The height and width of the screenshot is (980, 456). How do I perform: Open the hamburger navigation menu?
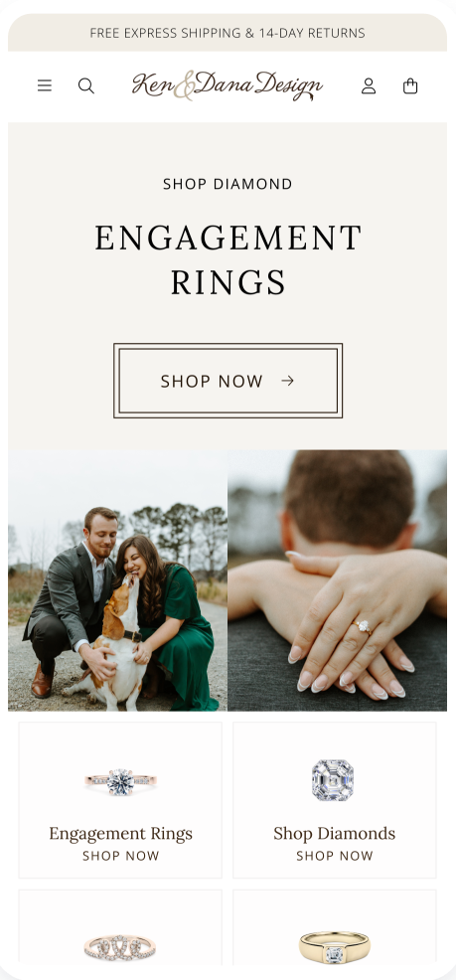pos(45,85)
